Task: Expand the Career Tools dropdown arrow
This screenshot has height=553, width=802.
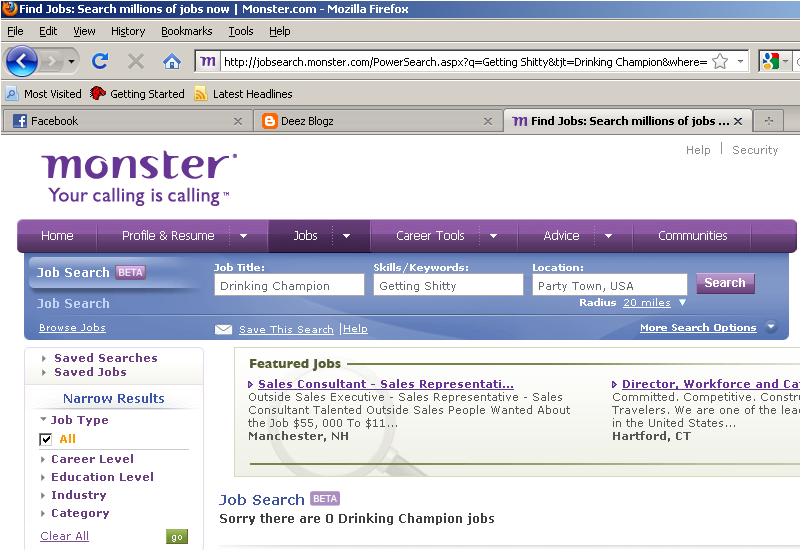Action: click(x=494, y=236)
